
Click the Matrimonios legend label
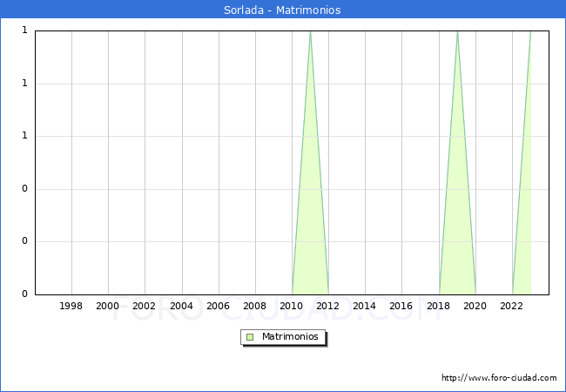tap(290, 336)
